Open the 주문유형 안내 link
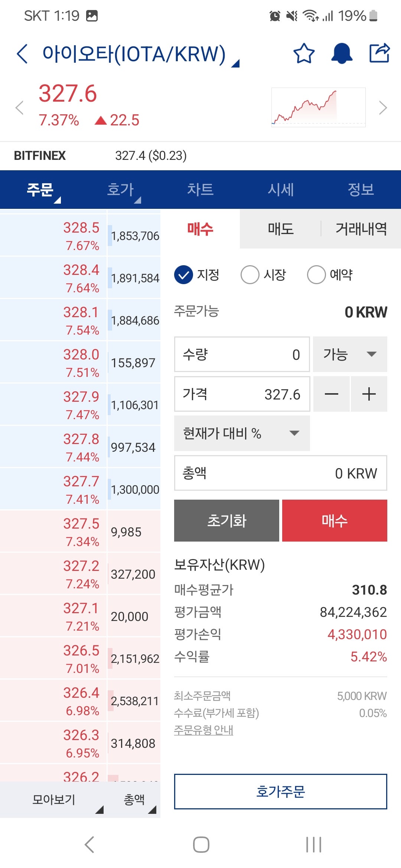401x868 pixels. click(203, 730)
